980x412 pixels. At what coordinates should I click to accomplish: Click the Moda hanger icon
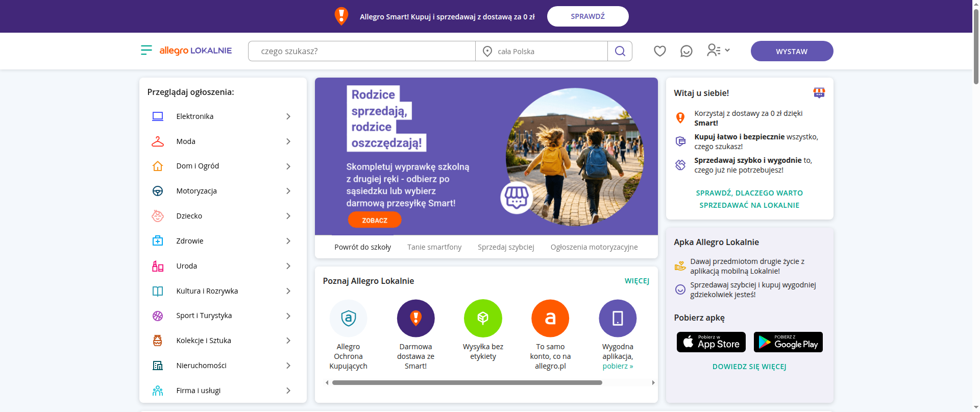(x=158, y=141)
